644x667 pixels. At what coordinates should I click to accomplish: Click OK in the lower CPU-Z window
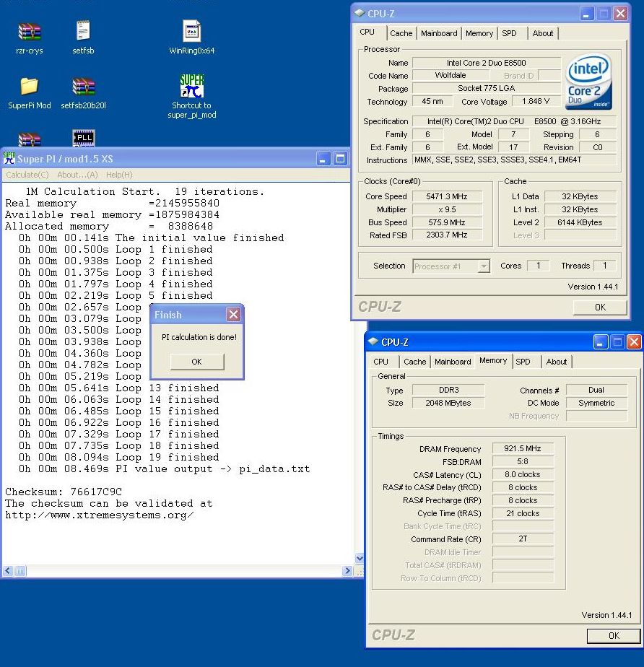pos(614,635)
